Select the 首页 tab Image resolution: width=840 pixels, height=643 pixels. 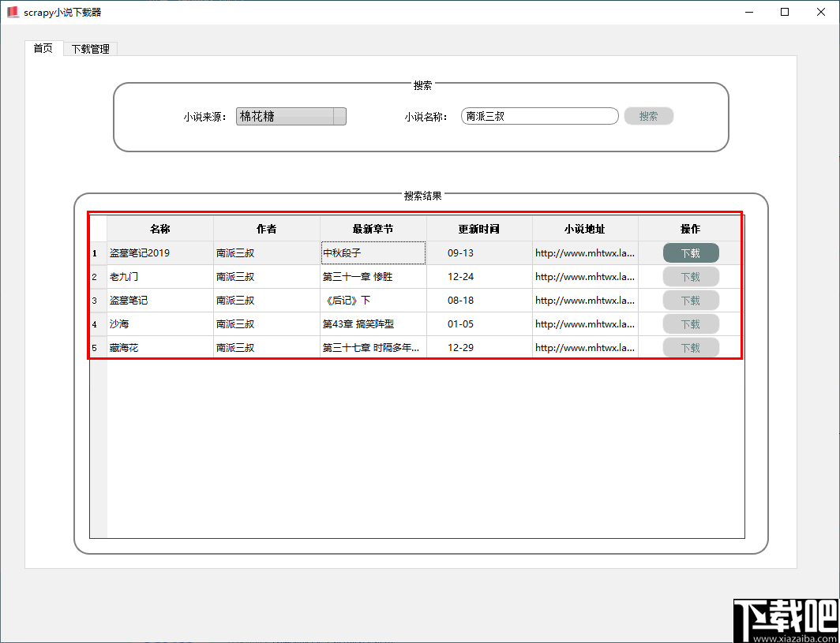click(x=43, y=48)
